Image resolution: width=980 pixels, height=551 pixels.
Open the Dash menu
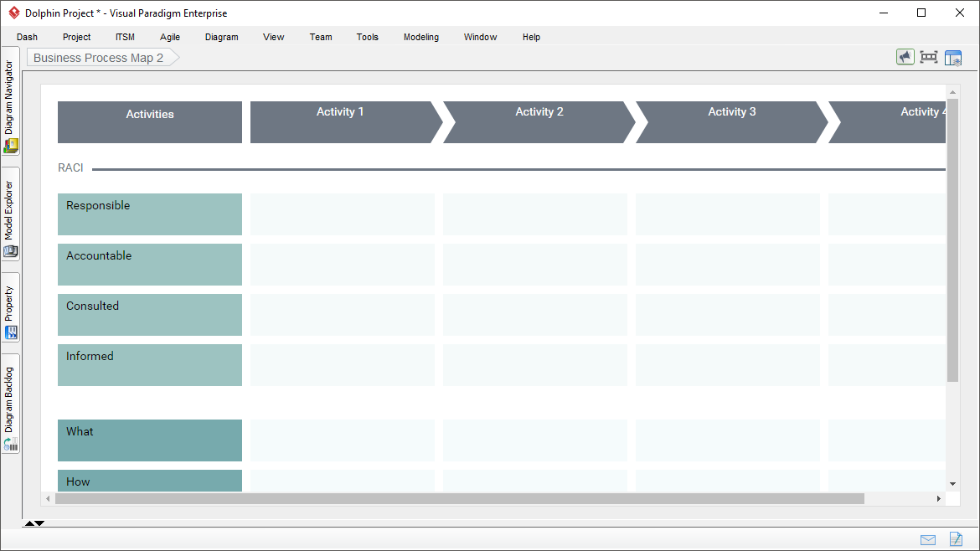point(27,37)
